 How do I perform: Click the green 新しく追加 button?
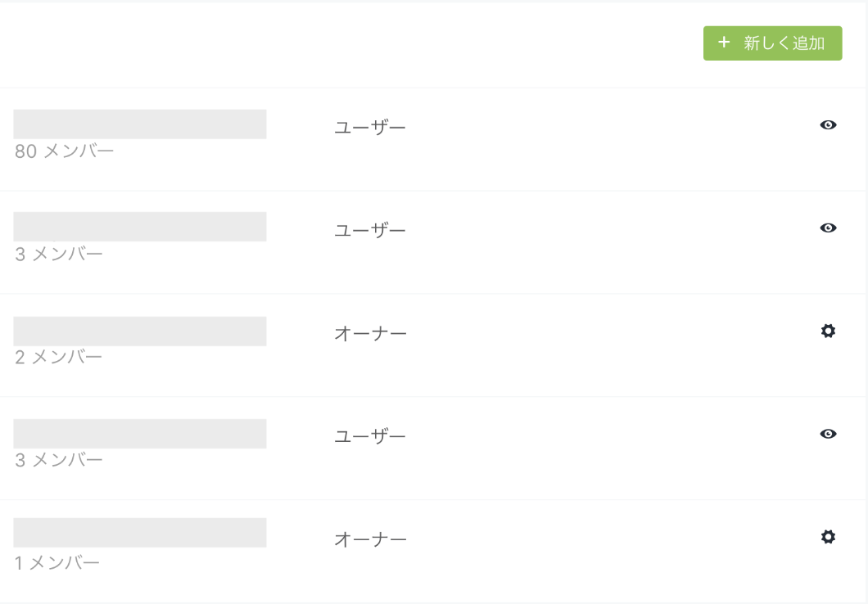pyautogui.click(x=772, y=43)
